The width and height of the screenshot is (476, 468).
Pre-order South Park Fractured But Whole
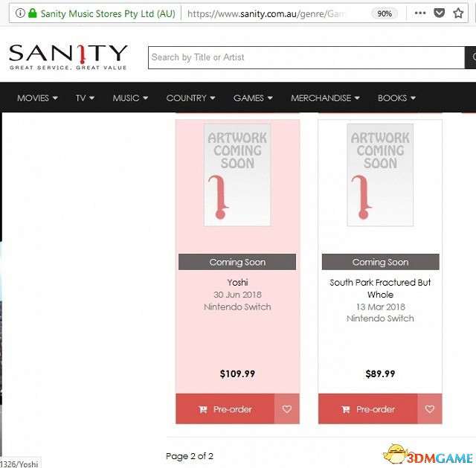click(x=368, y=408)
